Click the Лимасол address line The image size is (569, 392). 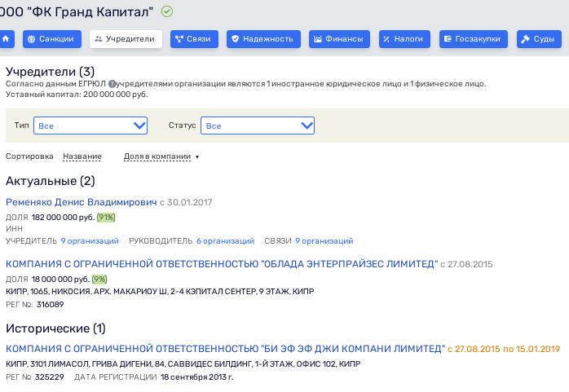tap(183, 363)
